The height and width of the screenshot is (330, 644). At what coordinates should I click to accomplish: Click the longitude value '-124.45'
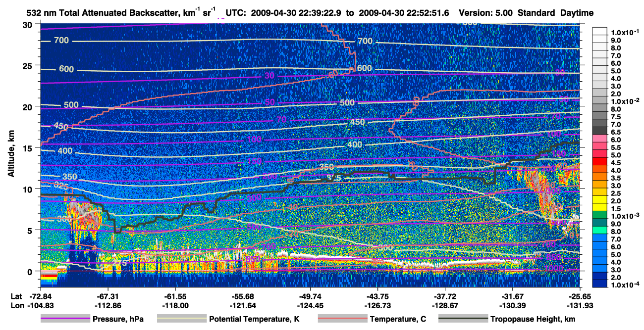point(310,306)
